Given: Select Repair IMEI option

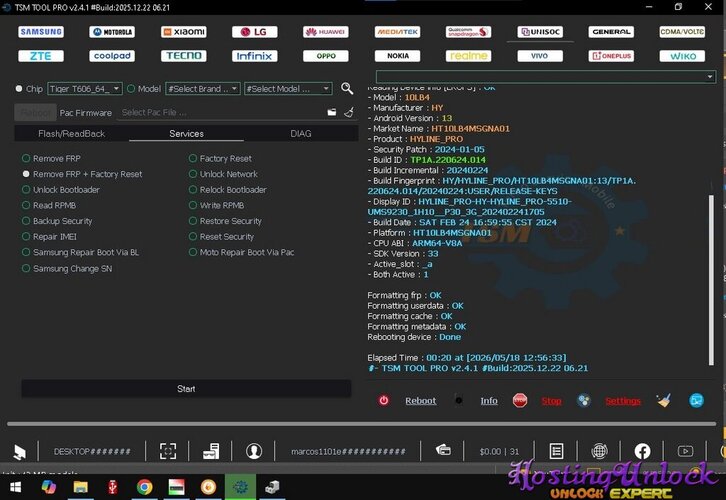Looking at the screenshot, I should click(x=50, y=237).
